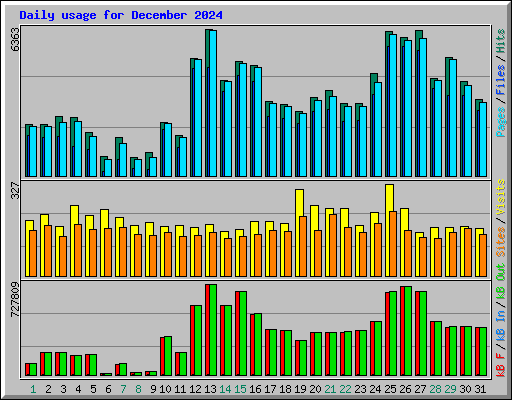Select green day label 15
Image resolution: width=512 pixels, height=400 pixels.
[x=240, y=389]
